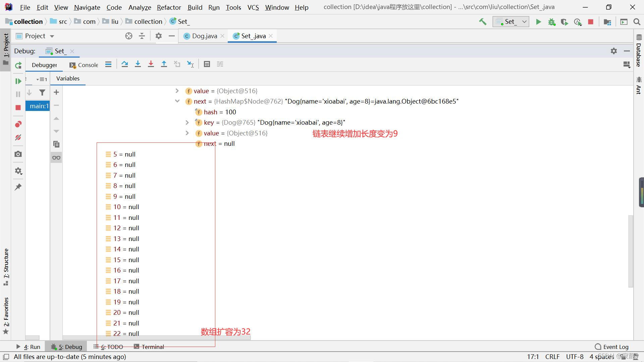Open the Project view dropdown arrow
Viewport: 644px width, 362px height.
pos(52,36)
